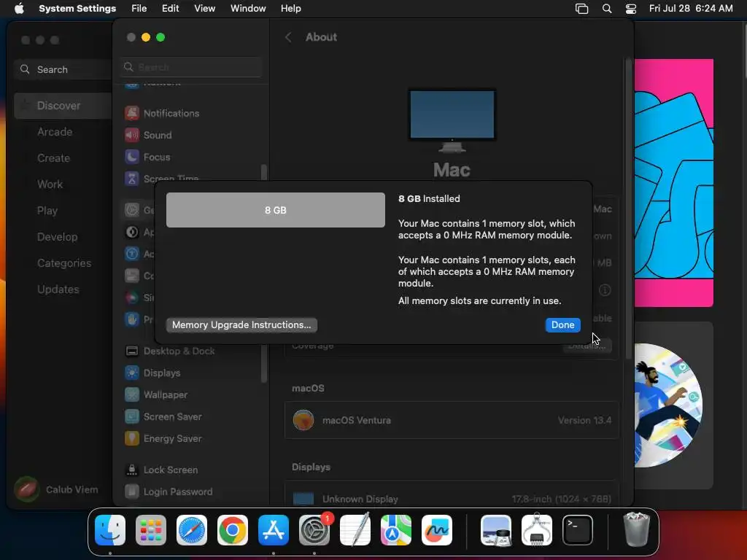Select Discover in App Store sidebar
This screenshot has width=747, height=560.
coord(63,106)
